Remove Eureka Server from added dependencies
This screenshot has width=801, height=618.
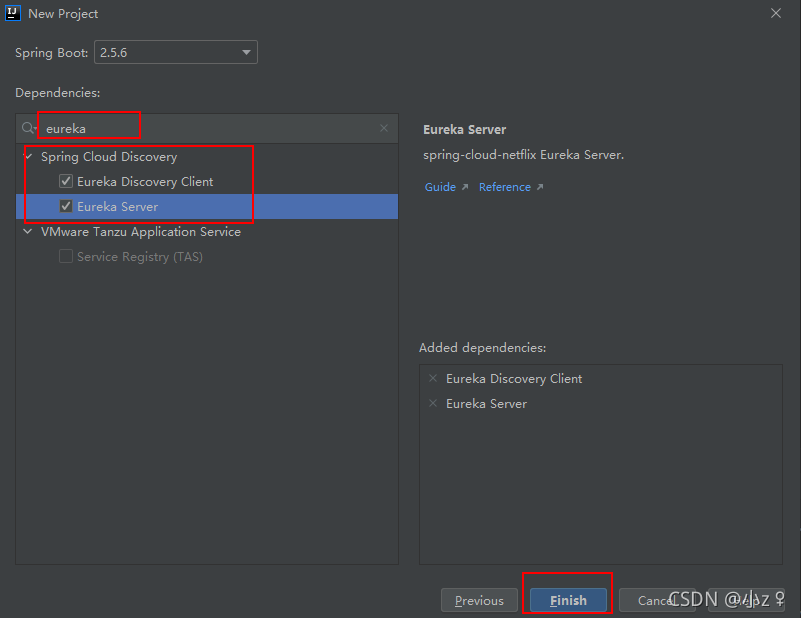pyautogui.click(x=433, y=403)
